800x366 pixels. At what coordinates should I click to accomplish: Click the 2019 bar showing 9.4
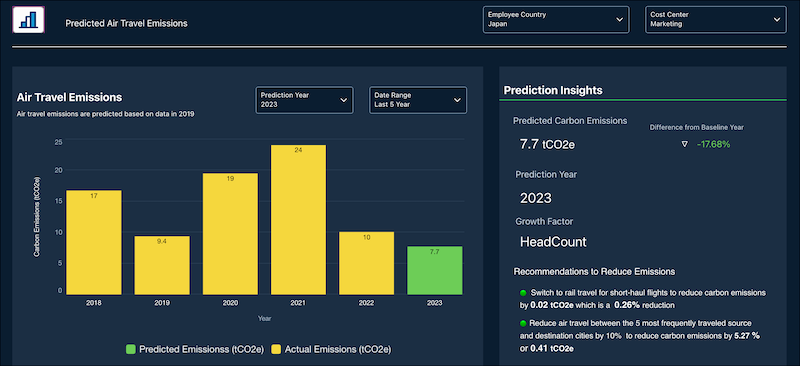162,265
